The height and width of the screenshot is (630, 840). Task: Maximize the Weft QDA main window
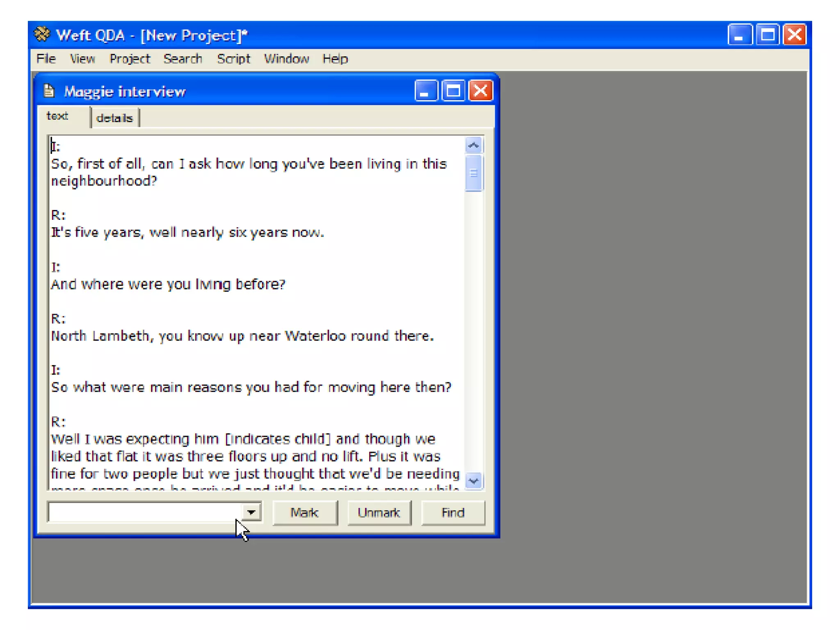[767, 34]
